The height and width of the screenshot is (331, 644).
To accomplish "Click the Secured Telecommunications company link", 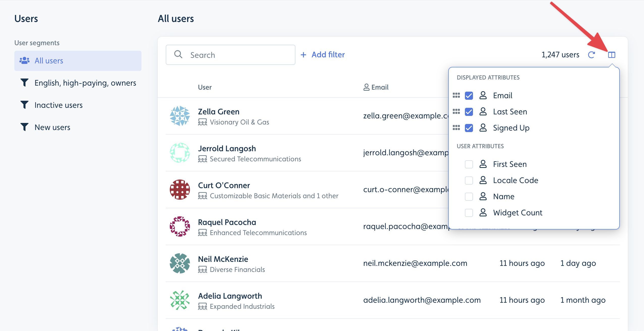I will [255, 159].
